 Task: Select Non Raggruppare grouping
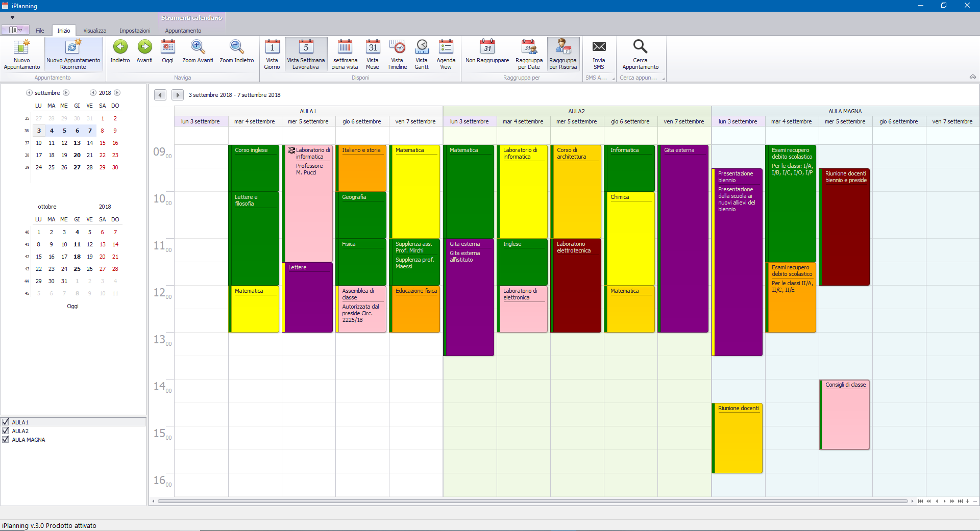pos(487,51)
